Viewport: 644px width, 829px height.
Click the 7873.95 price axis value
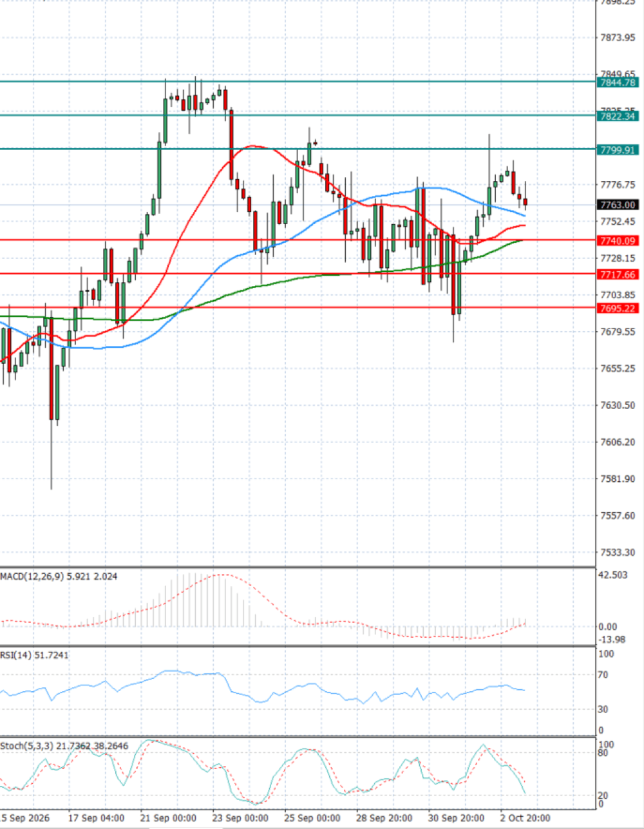pos(617,37)
